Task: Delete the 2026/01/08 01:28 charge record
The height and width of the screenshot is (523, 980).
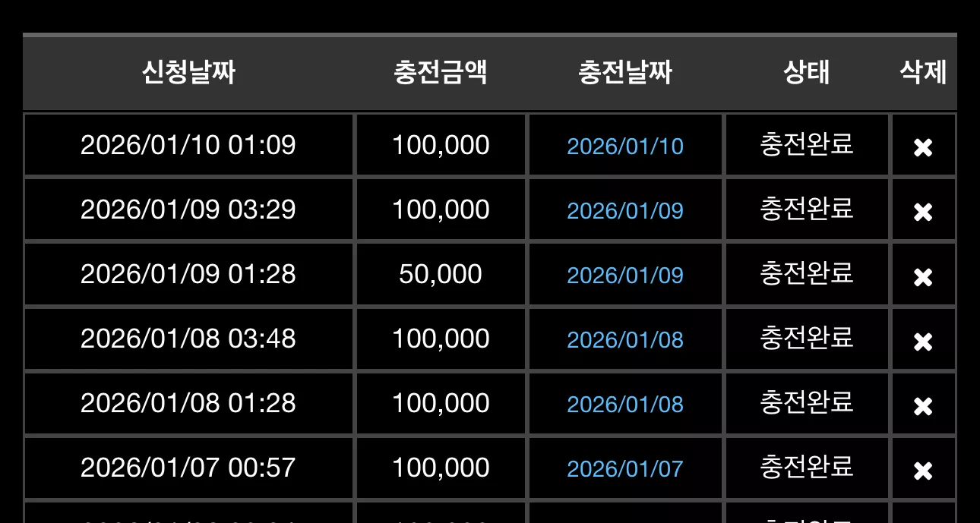Action: [923, 406]
